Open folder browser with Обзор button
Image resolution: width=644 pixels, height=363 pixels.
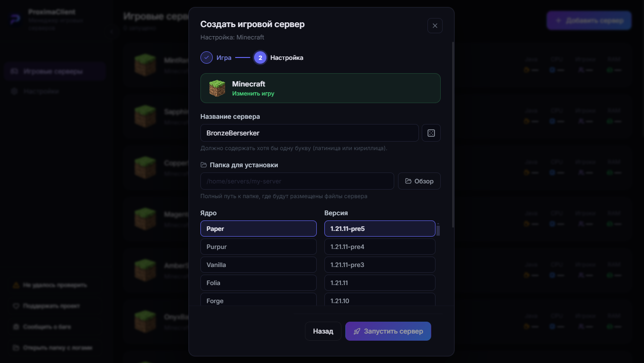419,181
